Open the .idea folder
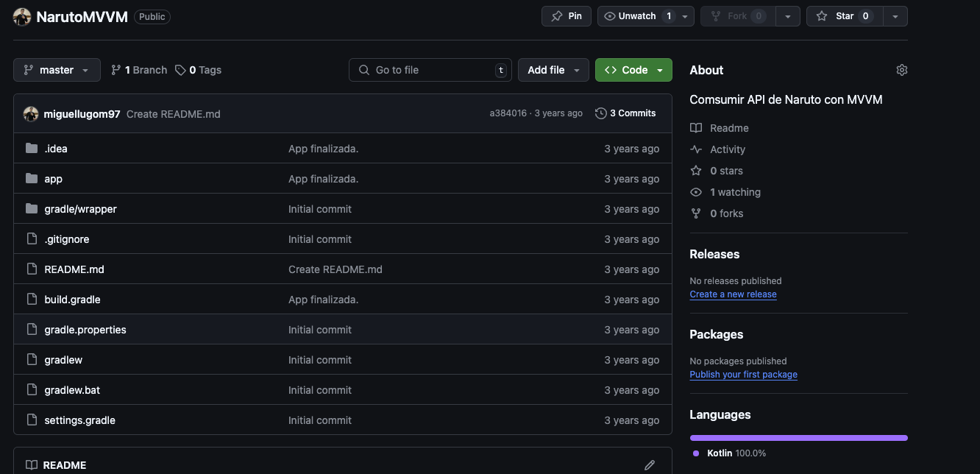Viewport: 980px width, 474px height. coord(56,149)
